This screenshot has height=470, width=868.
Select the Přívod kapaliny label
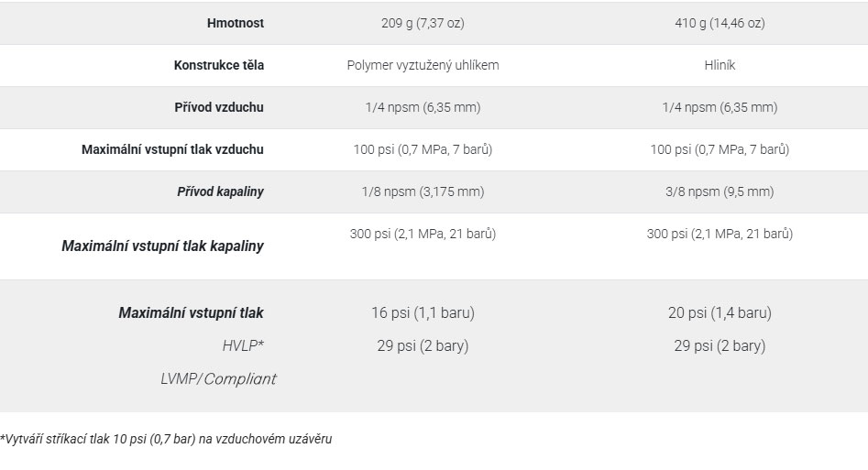[x=220, y=191]
